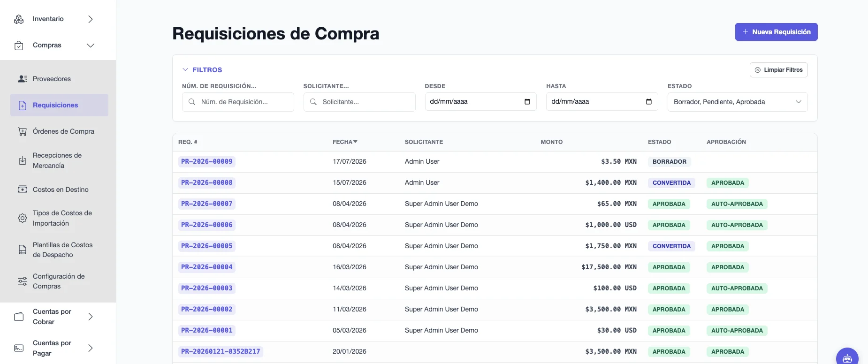Click the Plantillas de Costos document icon
This screenshot has width=868, height=364.
point(23,250)
